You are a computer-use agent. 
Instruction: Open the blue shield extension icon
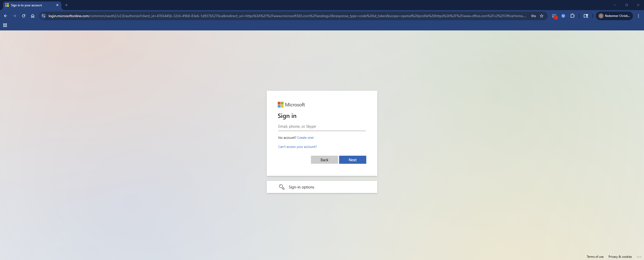563,16
